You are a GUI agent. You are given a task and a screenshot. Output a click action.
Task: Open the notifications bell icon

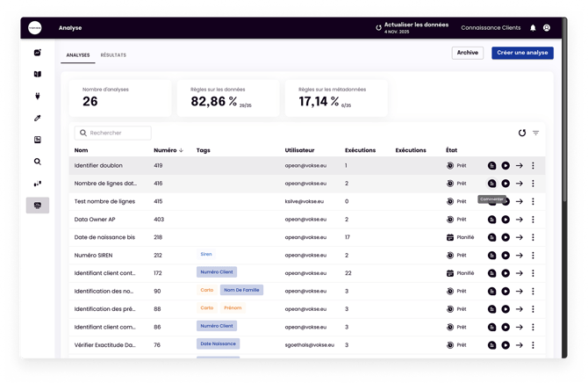pos(533,28)
